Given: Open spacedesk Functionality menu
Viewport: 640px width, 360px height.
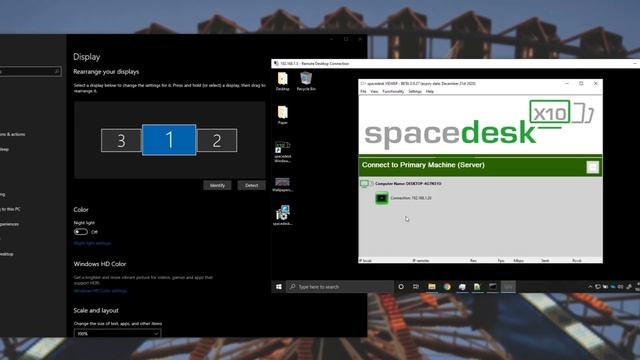Looking at the screenshot, I should pyautogui.click(x=393, y=91).
